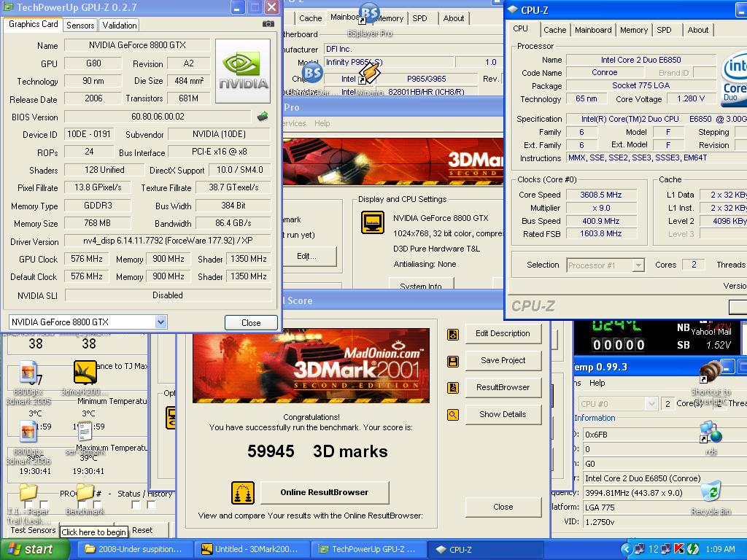This screenshot has height=560, width=747.
Task: Close the 3DMark score dialog with Close button
Action: point(503,507)
